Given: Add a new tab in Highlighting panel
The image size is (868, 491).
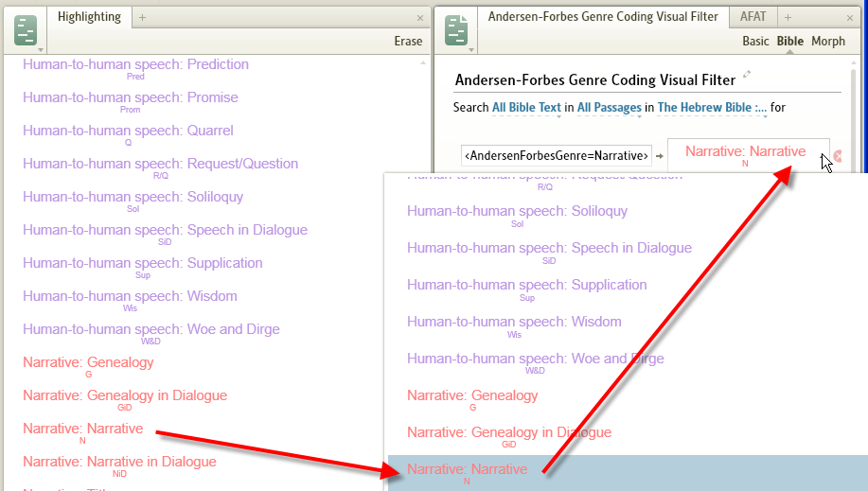Looking at the screenshot, I should click(x=142, y=18).
